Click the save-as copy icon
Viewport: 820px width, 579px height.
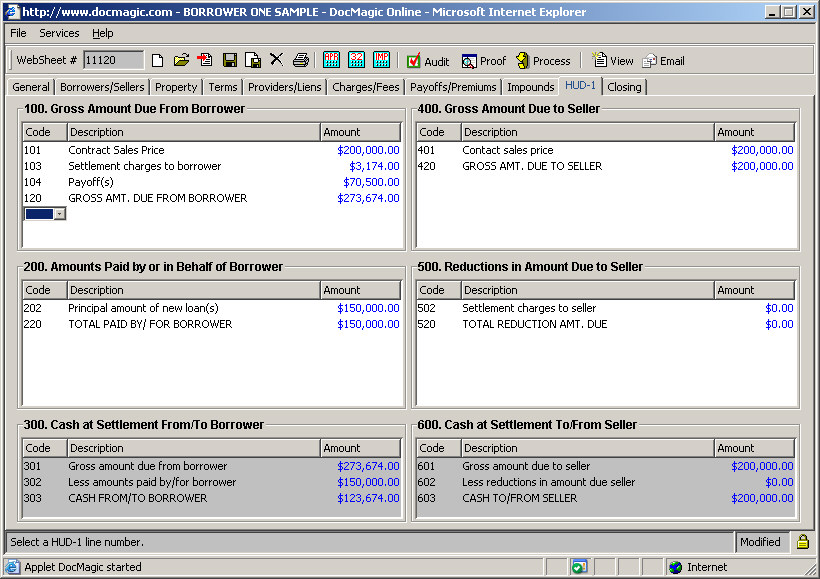pyautogui.click(x=253, y=61)
